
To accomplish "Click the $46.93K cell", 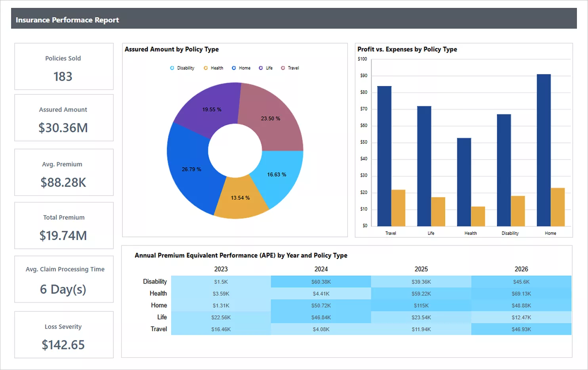I will [521, 329].
